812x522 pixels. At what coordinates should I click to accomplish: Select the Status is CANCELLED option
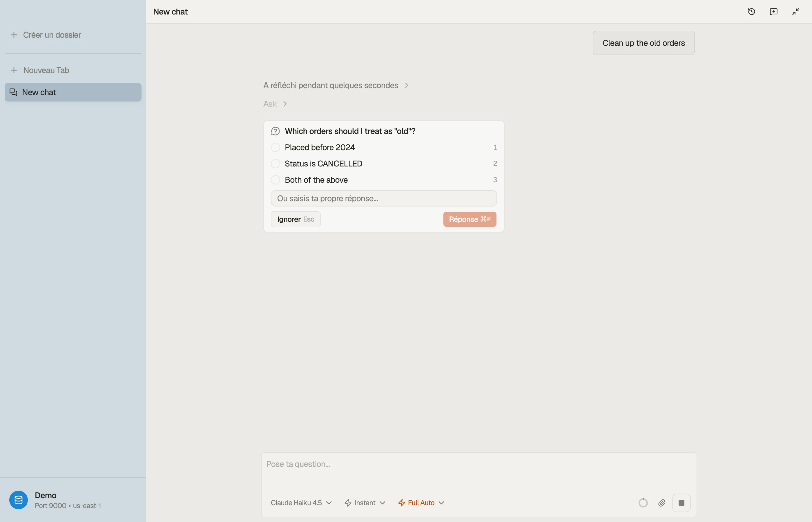click(x=384, y=164)
